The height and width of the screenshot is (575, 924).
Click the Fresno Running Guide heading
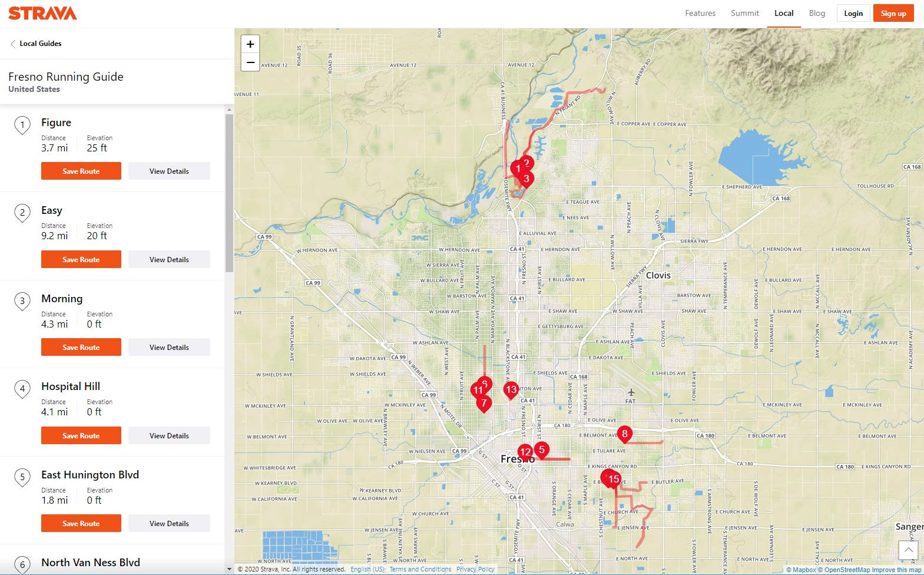pyautogui.click(x=66, y=77)
